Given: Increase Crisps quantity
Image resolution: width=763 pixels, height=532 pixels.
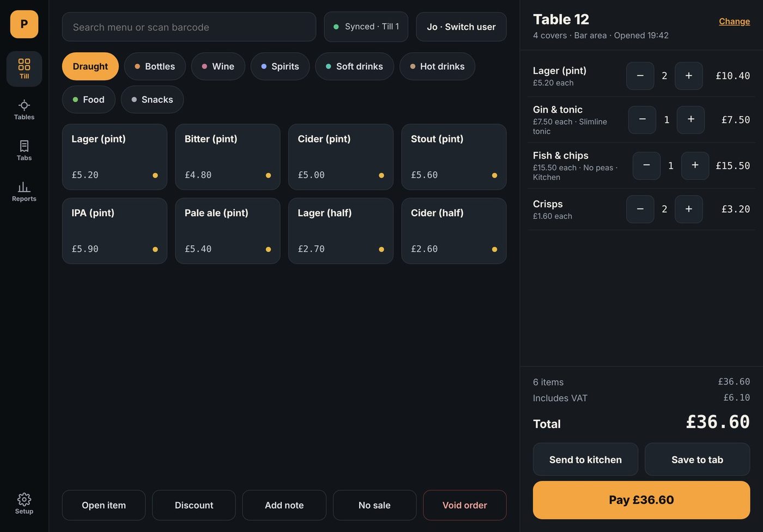Looking at the screenshot, I should tap(689, 209).
